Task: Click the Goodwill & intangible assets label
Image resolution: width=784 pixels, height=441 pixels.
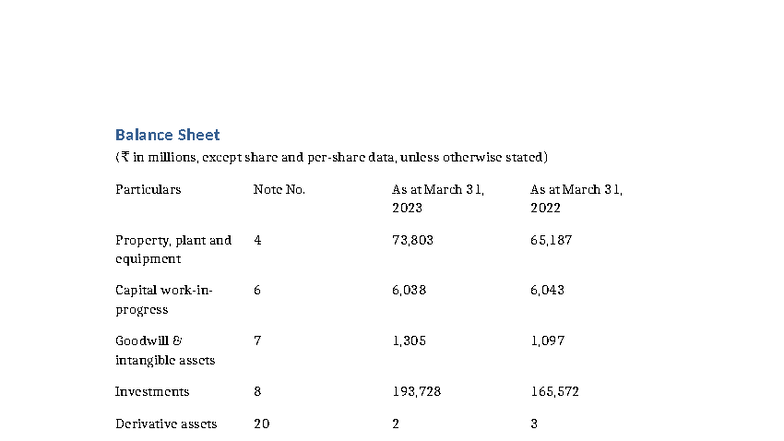Action: pos(165,350)
